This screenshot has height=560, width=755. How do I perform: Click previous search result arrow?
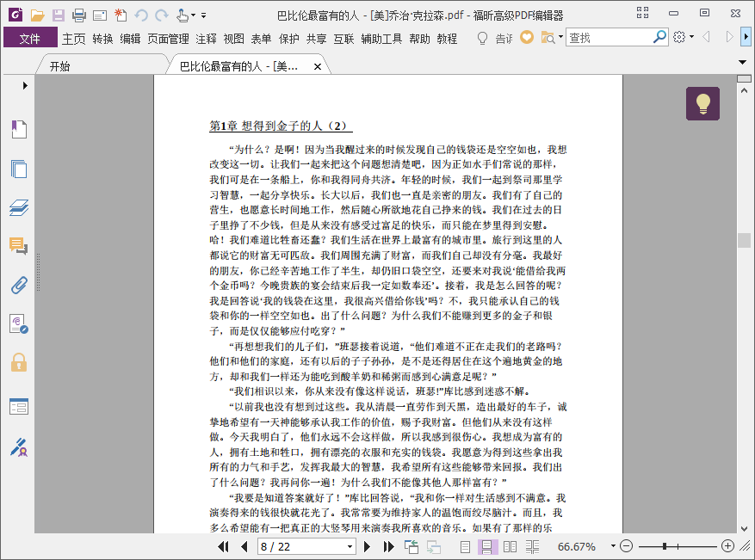[707, 37]
